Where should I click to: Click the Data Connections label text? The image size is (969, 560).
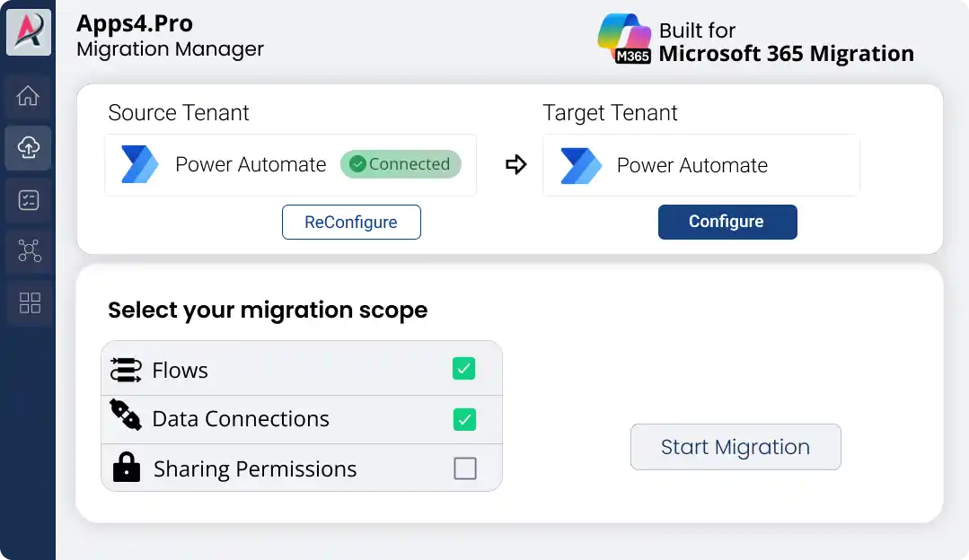pyautogui.click(x=241, y=418)
